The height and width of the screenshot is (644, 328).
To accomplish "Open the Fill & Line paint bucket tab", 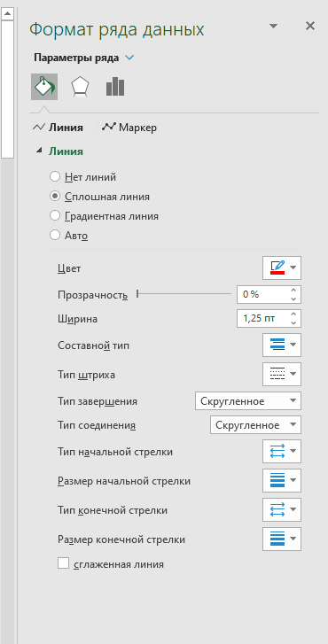I will point(44,87).
